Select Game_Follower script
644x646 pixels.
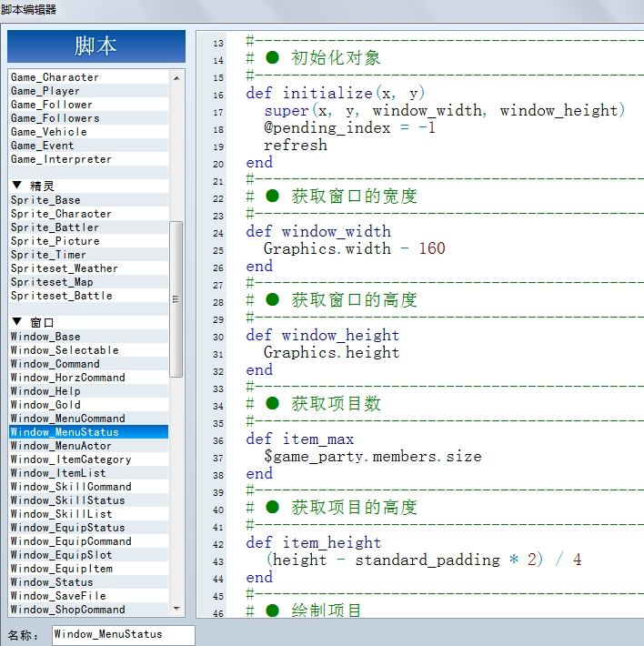[88, 105]
